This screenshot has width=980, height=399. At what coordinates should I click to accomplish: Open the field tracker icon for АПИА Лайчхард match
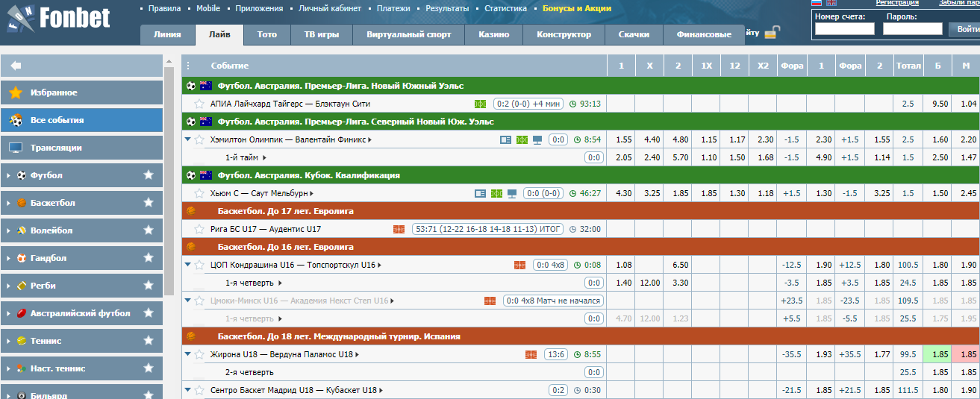(x=480, y=104)
